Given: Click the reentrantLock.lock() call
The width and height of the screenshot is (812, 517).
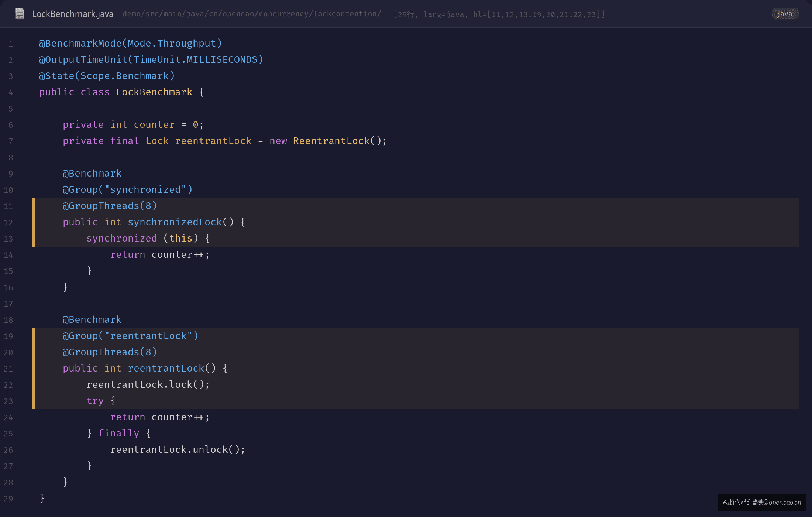Looking at the screenshot, I should click(x=148, y=384).
